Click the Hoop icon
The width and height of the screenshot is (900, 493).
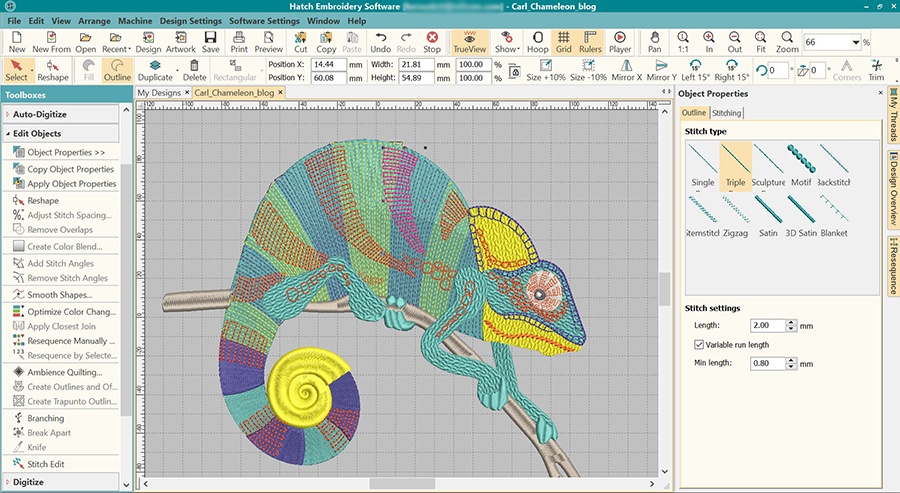click(537, 41)
